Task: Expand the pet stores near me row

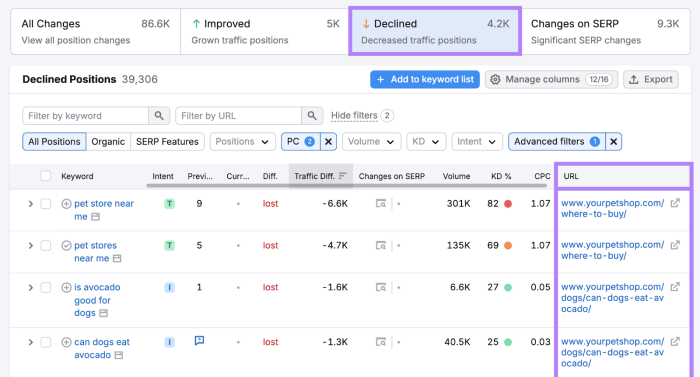Action: (30, 245)
